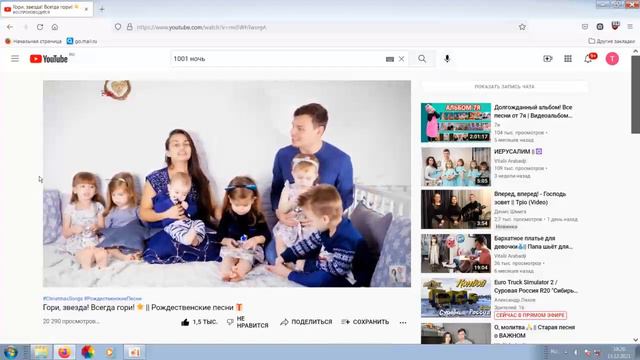Open the title Euro Truck Simulator 2
Image resolution: width=640 pixels, height=360 pixels.
point(536,287)
